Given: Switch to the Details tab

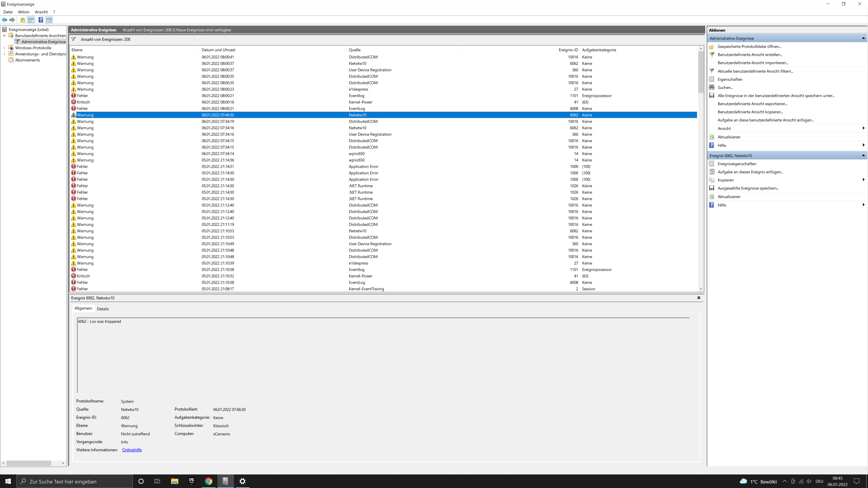Looking at the screenshot, I should coord(103,309).
